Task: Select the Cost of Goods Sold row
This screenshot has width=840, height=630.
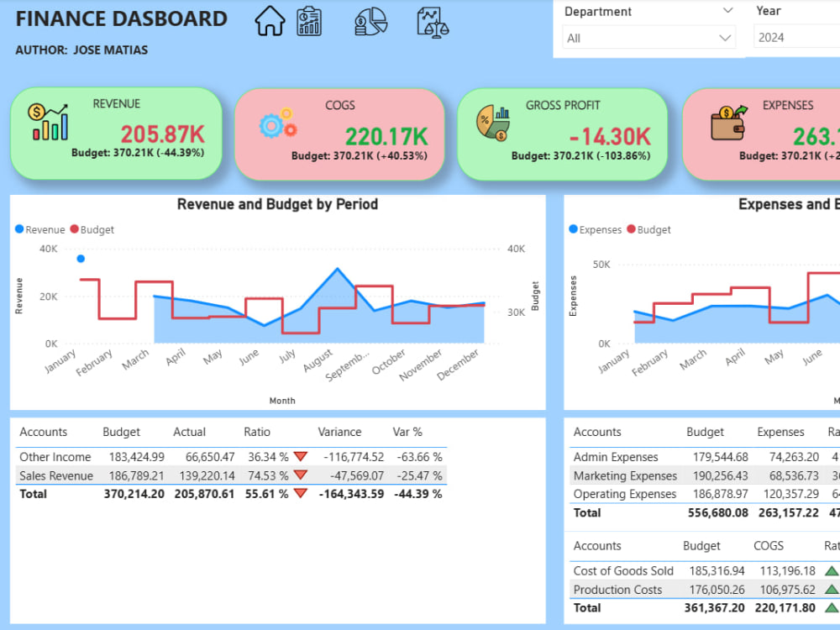Action: [x=705, y=570]
